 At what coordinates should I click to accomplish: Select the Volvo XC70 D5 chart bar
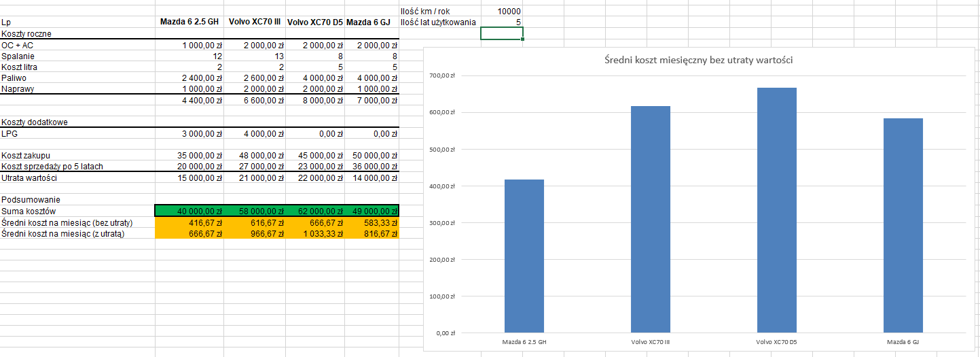[776, 209]
